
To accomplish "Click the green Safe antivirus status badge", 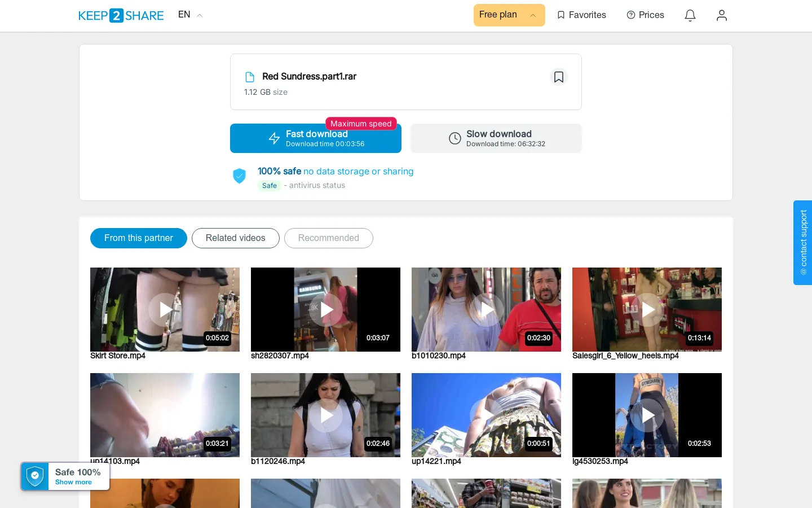I will pos(270,186).
